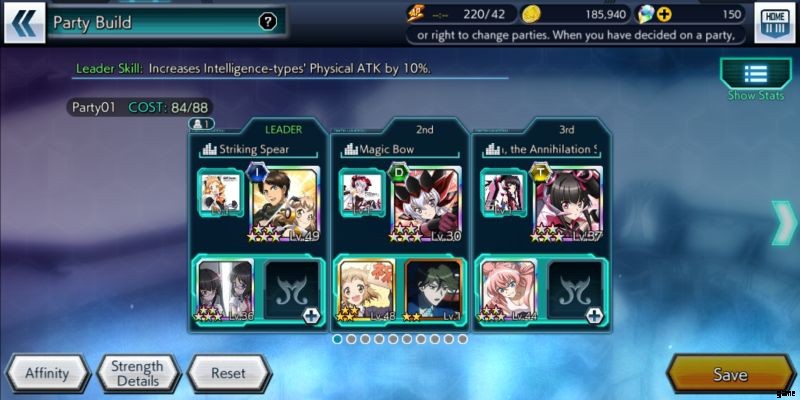Select the second party page dot
The image size is (800, 400).
351,339
